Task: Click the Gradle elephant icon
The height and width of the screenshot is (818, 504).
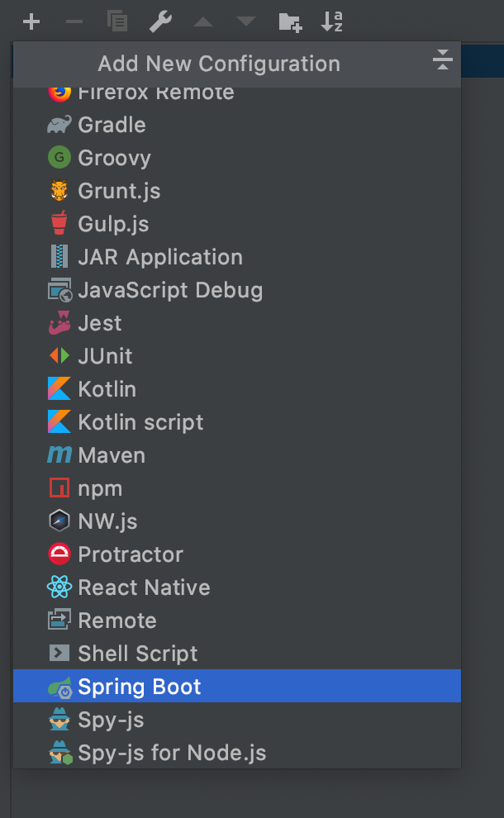Action: click(x=59, y=125)
